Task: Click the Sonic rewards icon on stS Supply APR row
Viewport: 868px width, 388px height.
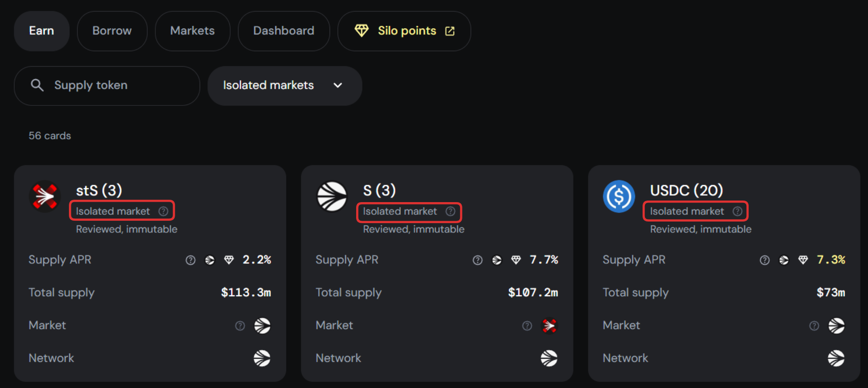Action: coord(210,260)
